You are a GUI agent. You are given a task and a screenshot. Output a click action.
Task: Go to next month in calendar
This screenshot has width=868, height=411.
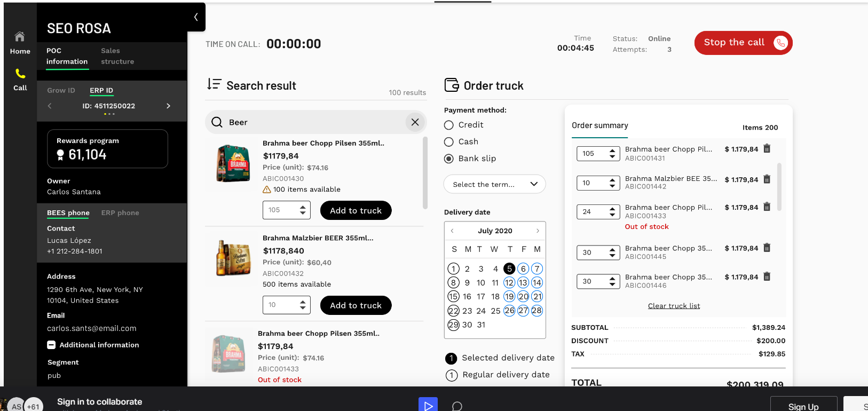pyautogui.click(x=538, y=231)
